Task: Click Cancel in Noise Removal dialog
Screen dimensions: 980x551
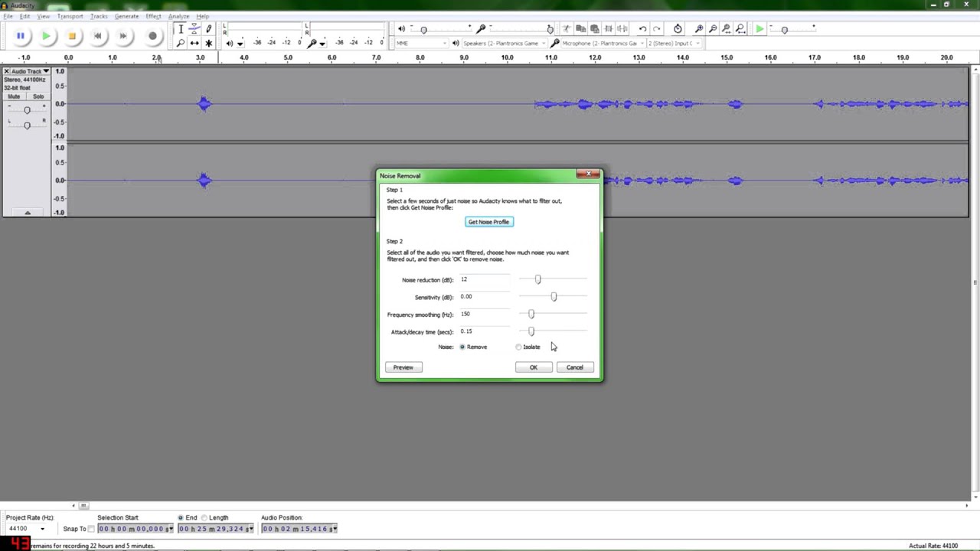Action: 575,367
